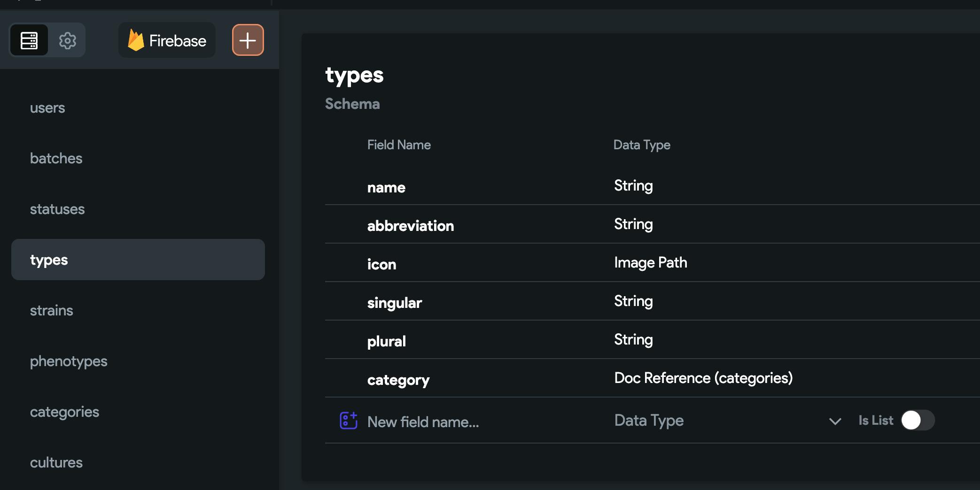Click the Firebase logo button
Image resolution: width=980 pixels, height=490 pixels.
167,40
